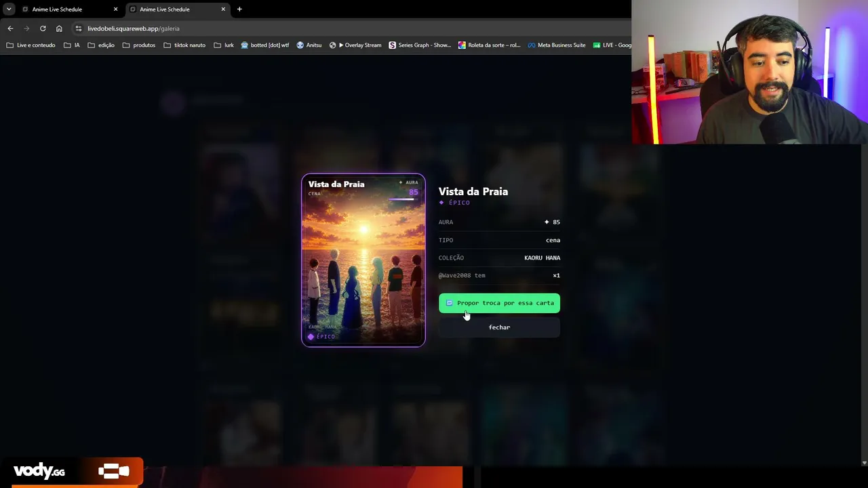Open a new browser tab

(239, 9)
